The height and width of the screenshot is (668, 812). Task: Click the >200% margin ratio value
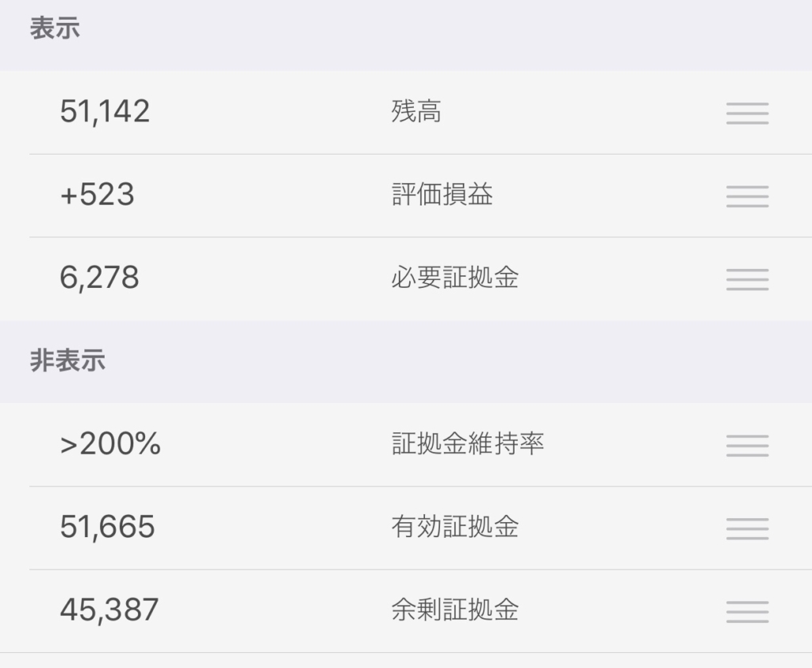click(x=110, y=443)
